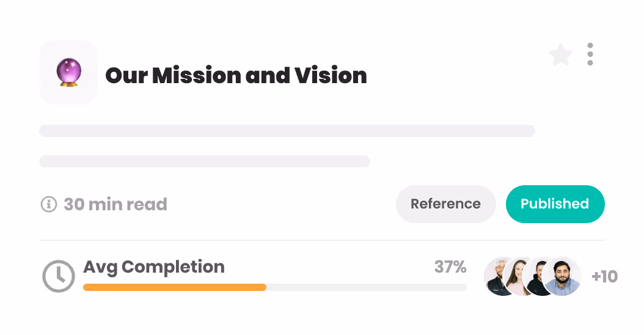The height and width of the screenshot is (335, 644).
Task: Favorite the card with the star icon
Action: [x=560, y=56]
